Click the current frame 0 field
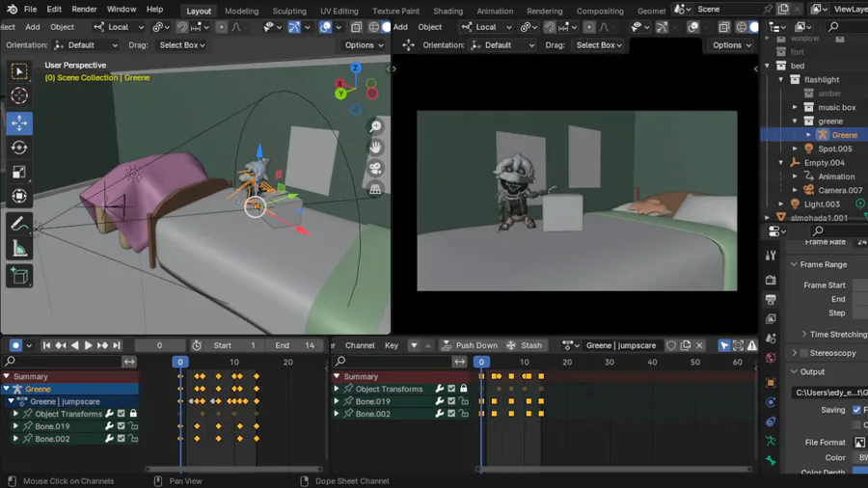The image size is (868, 488). (x=159, y=345)
